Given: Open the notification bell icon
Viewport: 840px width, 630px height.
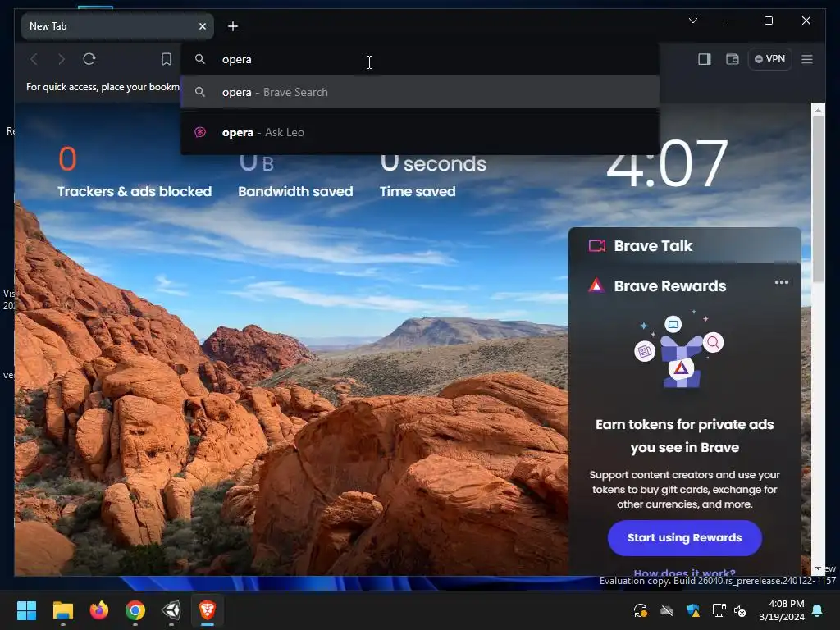Looking at the screenshot, I should 818,610.
